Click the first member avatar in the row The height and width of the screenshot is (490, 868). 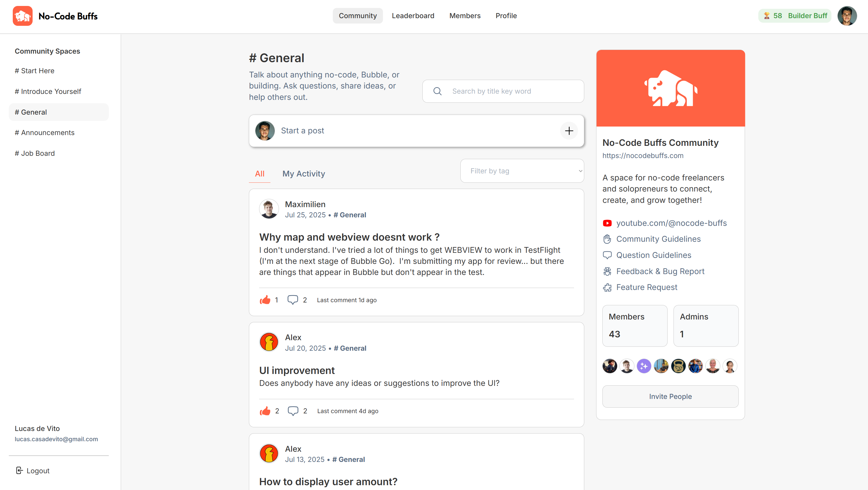[610, 366]
